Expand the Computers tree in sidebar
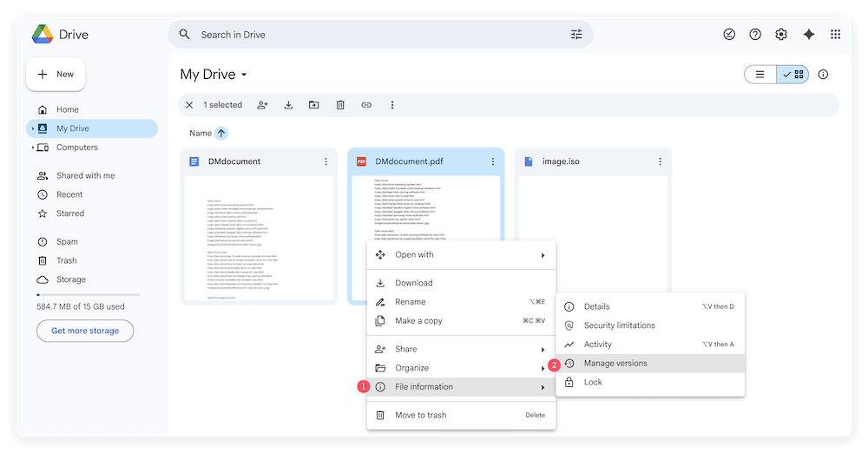 click(x=33, y=148)
